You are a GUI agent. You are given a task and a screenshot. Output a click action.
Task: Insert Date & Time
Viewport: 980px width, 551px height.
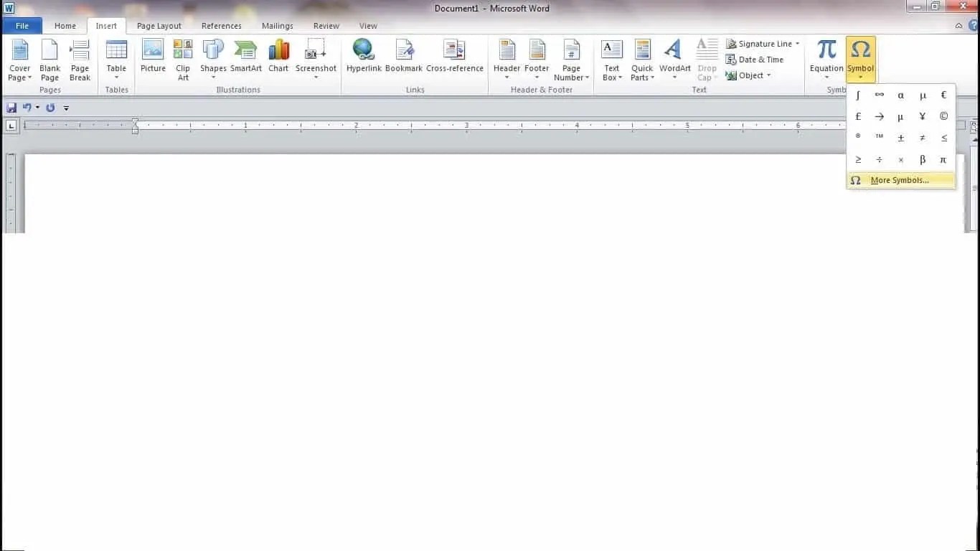[755, 60]
